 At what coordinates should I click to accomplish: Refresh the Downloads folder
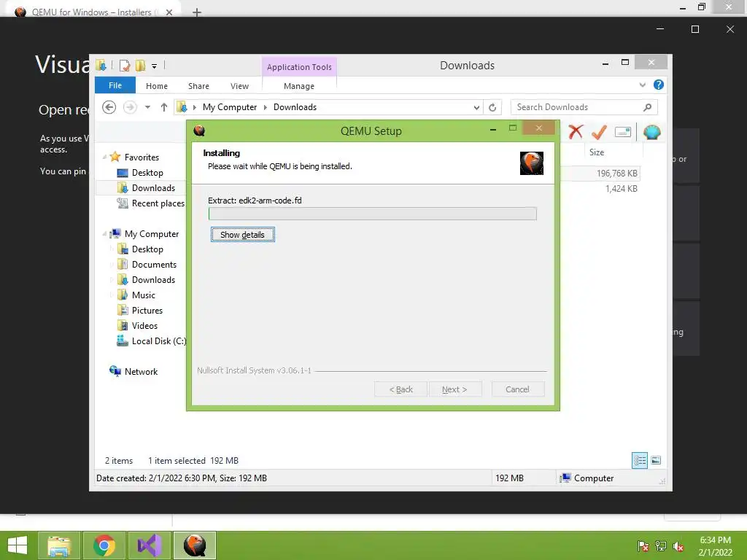coord(492,108)
